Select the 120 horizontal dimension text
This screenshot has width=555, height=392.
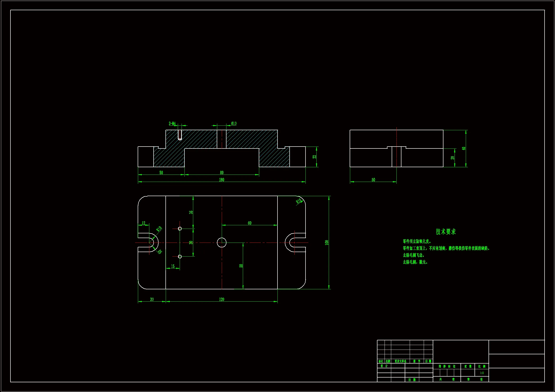pos(221,299)
